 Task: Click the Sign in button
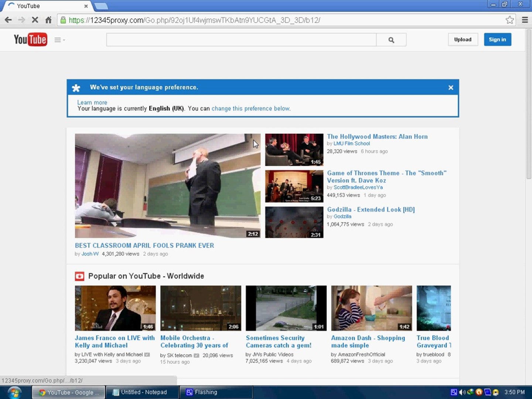(x=497, y=40)
